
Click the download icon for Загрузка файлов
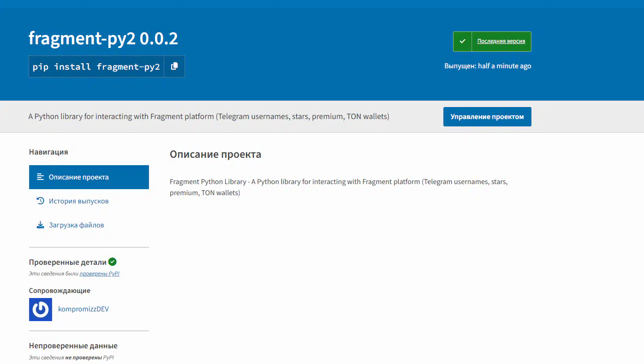click(40, 225)
